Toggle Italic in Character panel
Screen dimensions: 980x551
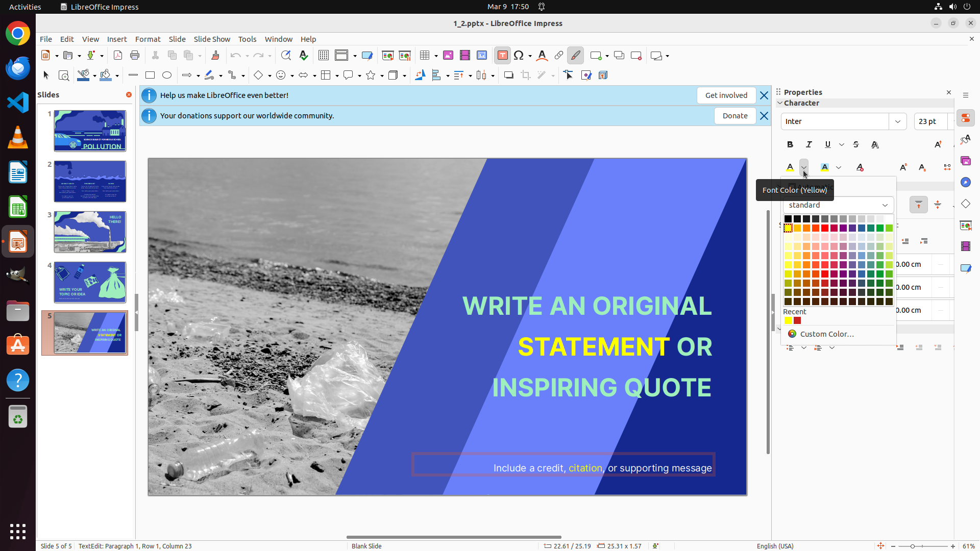click(809, 145)
